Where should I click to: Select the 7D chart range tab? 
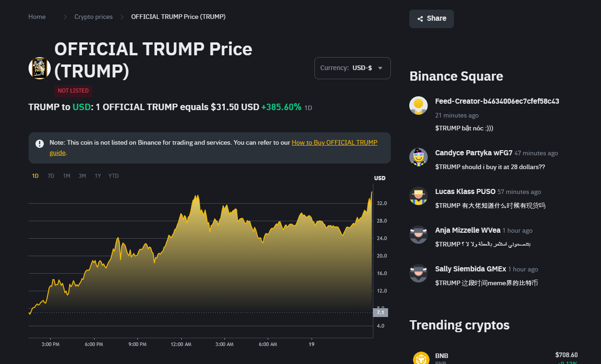(x=51, y=176)
